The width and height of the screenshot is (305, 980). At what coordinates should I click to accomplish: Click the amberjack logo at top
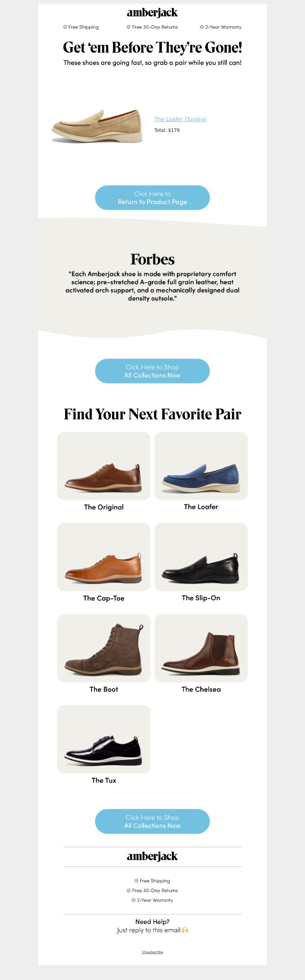152,13
